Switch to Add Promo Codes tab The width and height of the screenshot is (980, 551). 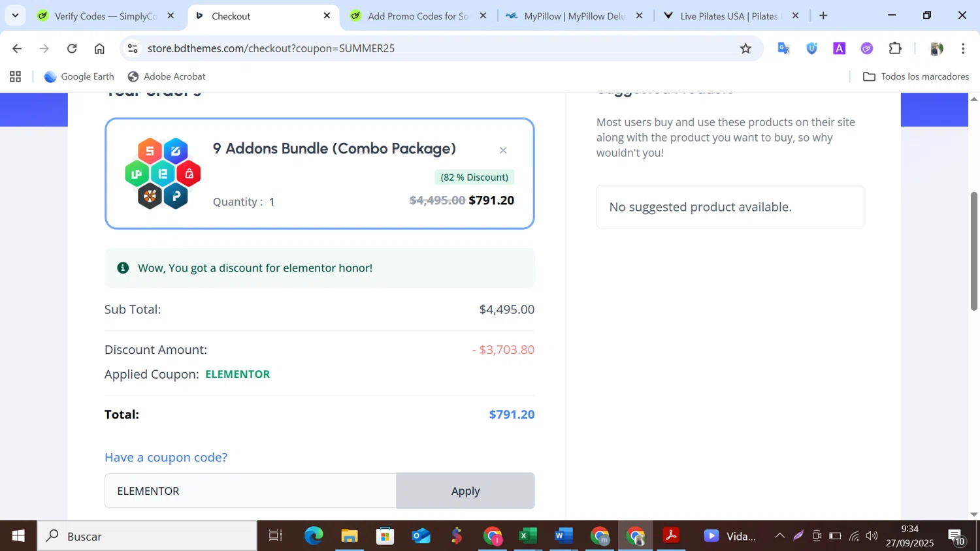coord(418,16)
